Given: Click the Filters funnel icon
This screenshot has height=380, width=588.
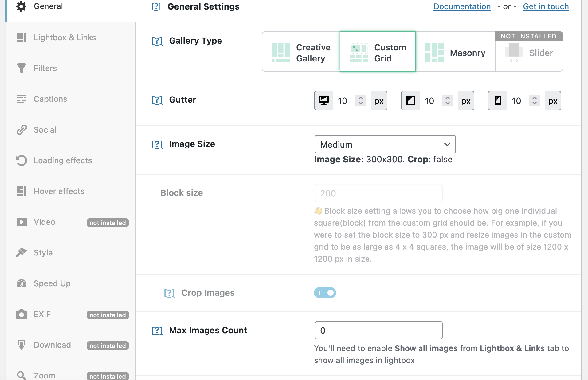Looking at the screenshot, I should (21, 68).
